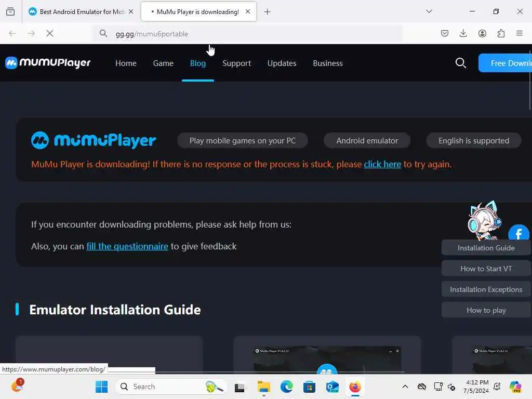Expand the list all tabs chevron
Viewport: 532px width, 399px height.
(x=429, y=11)
